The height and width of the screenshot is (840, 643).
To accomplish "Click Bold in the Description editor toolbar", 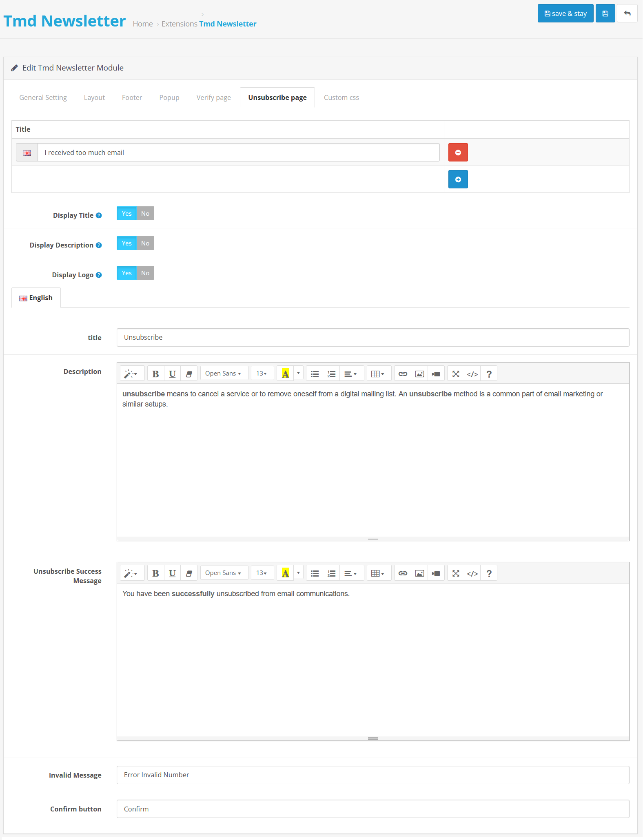I will coord(155,374).
